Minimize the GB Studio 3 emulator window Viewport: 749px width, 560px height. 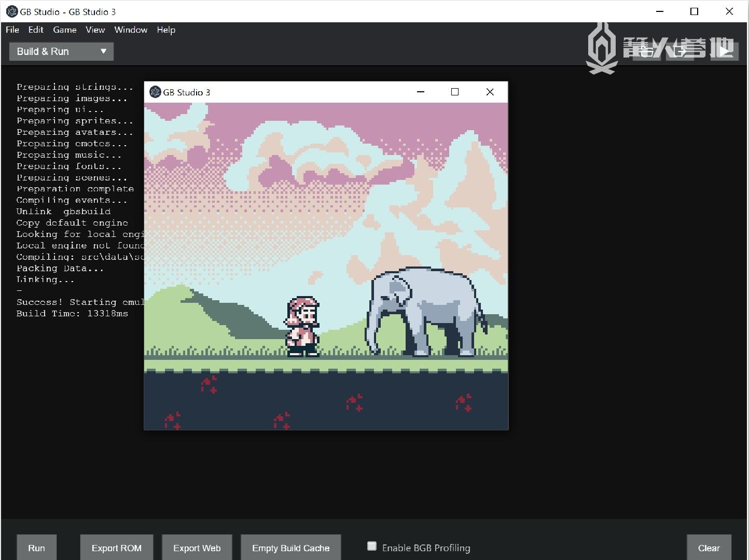421,92
